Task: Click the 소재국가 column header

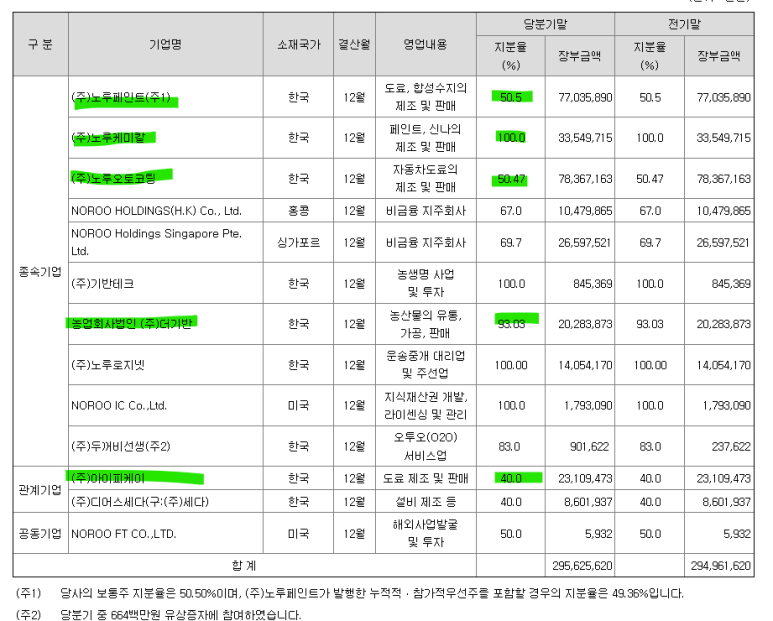Action: (298, 44)
